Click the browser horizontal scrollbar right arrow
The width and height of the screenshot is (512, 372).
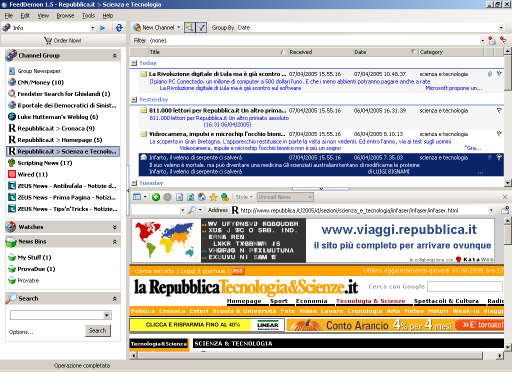pyautogui.click(x=500, y=355)
